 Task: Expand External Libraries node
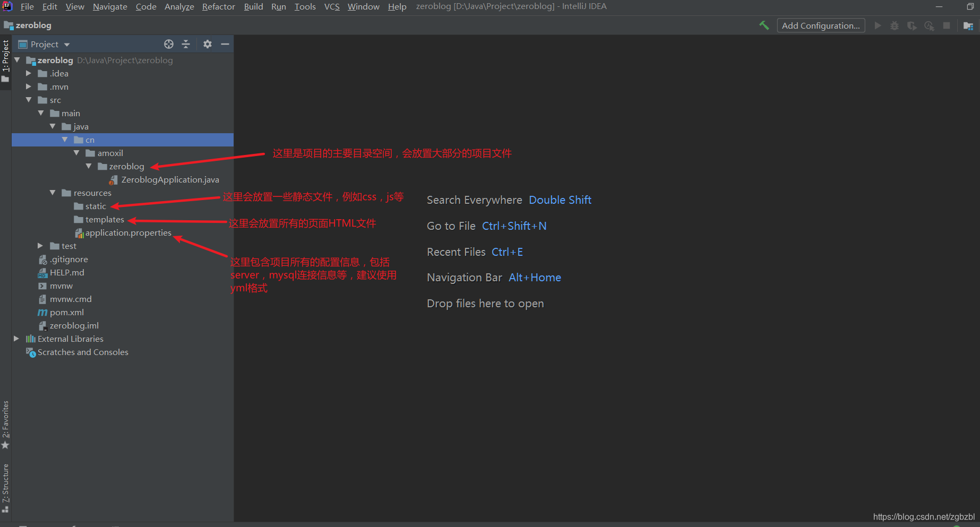click(x=16, y=339)
